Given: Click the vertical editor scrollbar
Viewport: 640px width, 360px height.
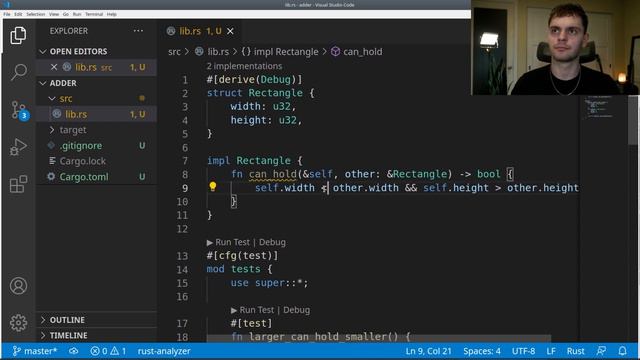Looking at the screenshot, I should (x=633, y=120).
